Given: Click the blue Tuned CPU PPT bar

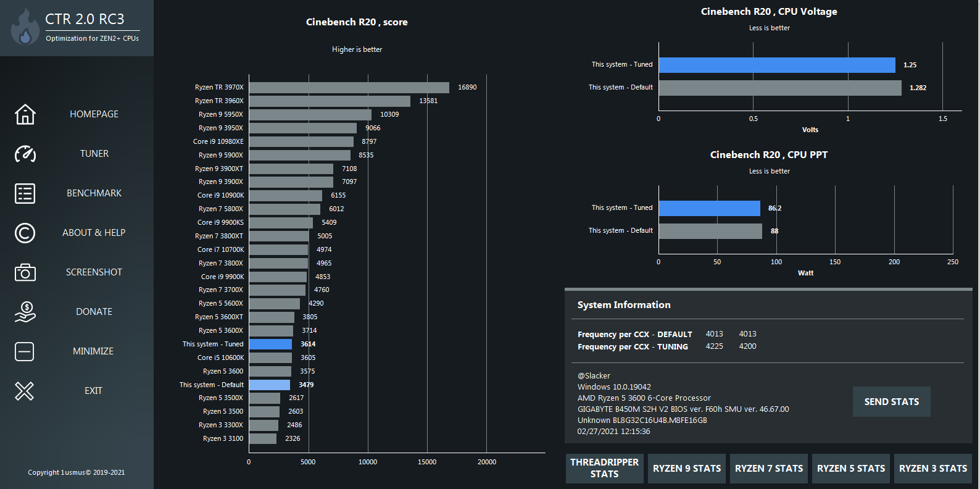Looking at the screenshot, I should (x=710, y=208).
